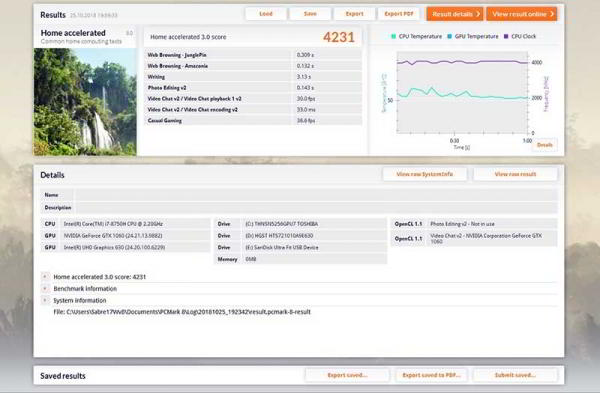Click the Export button

(354, 14)
